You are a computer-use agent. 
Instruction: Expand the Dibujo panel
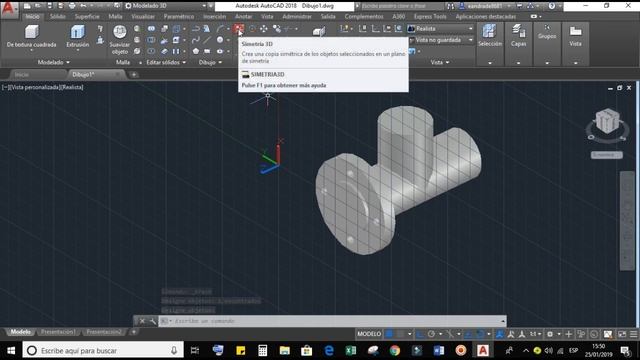[x=210, y=62]
